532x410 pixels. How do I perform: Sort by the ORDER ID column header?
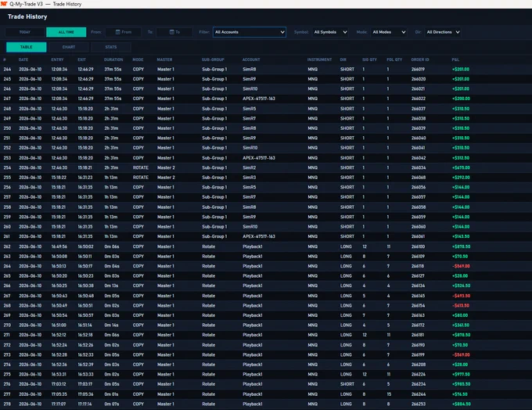click(x=420, y=59)
